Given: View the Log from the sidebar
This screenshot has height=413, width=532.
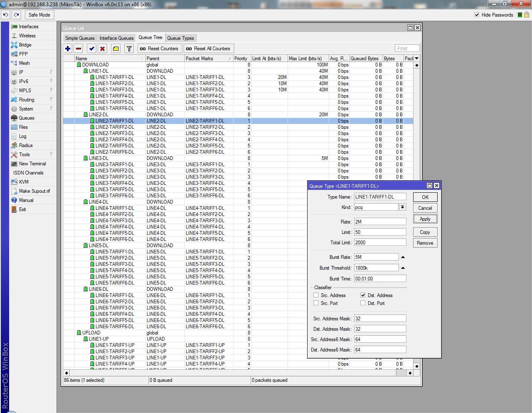Looking at the screenshot, I should click(x=32, y=136).
